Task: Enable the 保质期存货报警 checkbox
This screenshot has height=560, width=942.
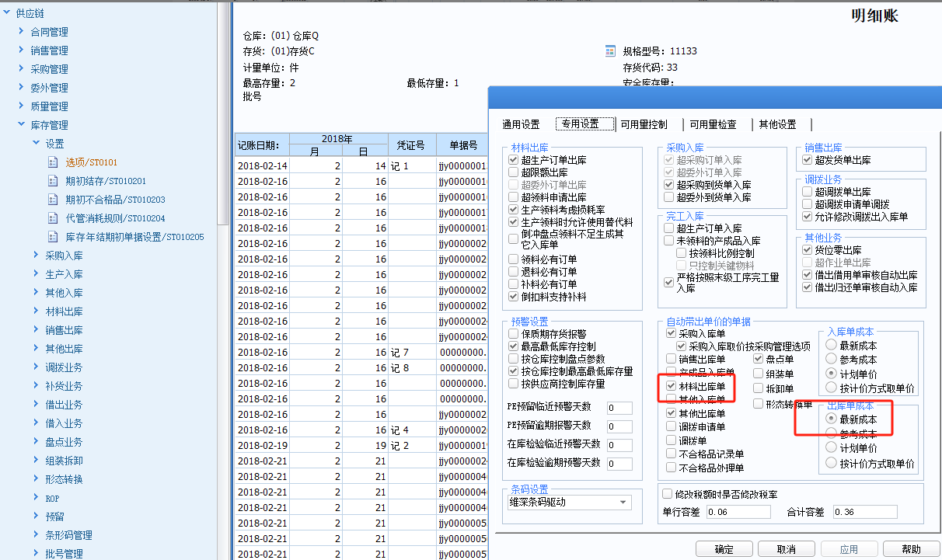Action: point(513,333)
